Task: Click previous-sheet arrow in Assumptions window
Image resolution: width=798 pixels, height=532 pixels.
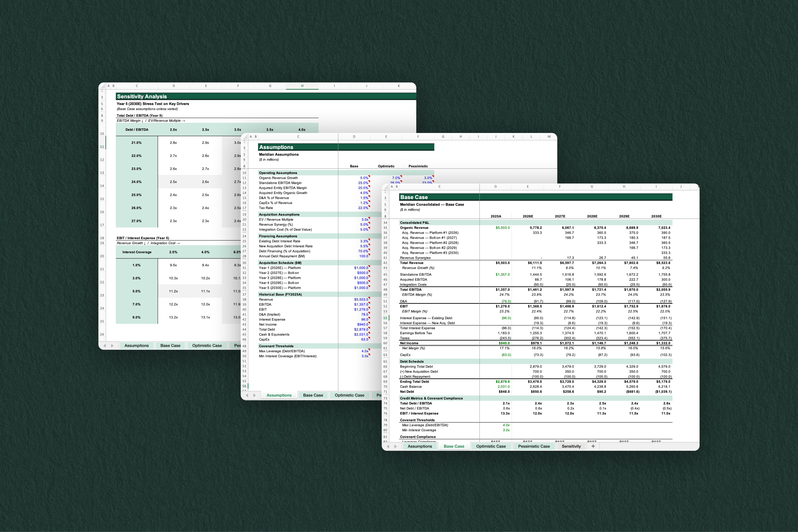Action: (x=247, y=395)
